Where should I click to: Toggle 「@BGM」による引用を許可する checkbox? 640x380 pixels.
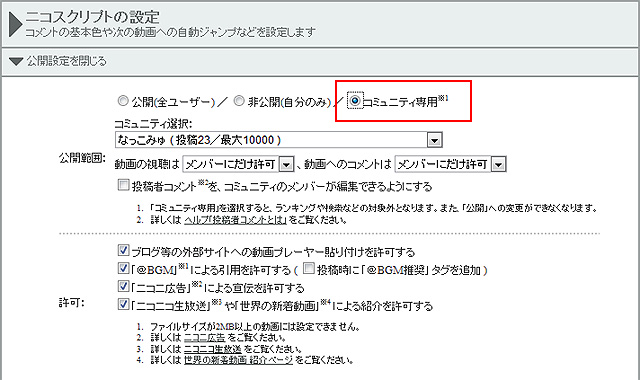(123, 268)
